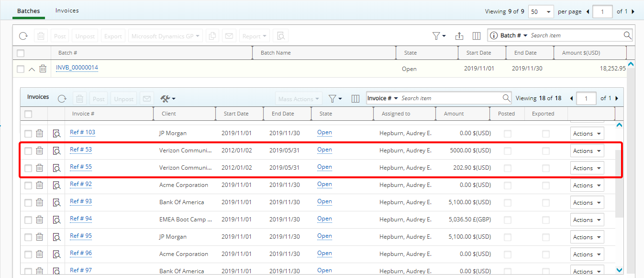
Task: Click the export icon in Batches toolbar
Action: tap(459, 36)
